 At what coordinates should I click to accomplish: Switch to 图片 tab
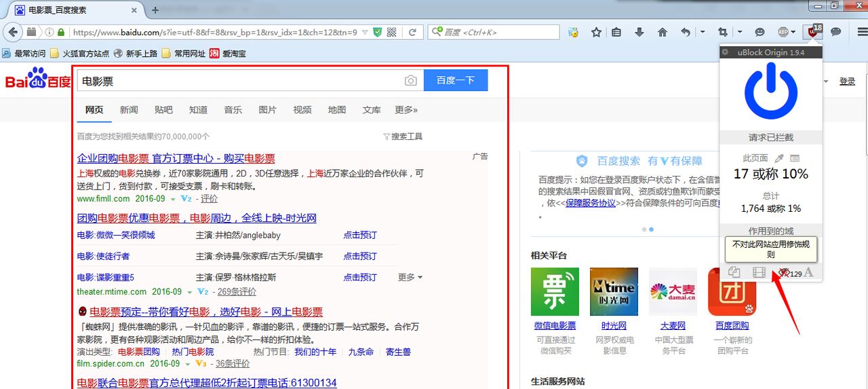click(268, 110)
